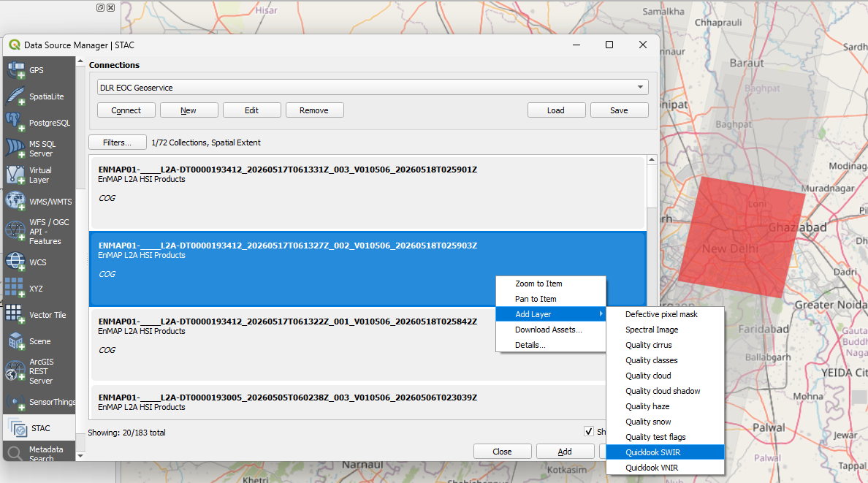Add the Quicklook SWIR layer

click(x=666, y=452)
